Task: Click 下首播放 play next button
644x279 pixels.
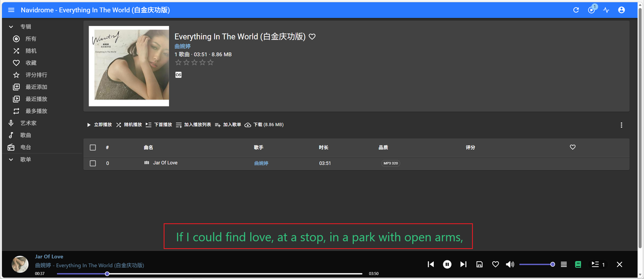Action: [158, 124]
